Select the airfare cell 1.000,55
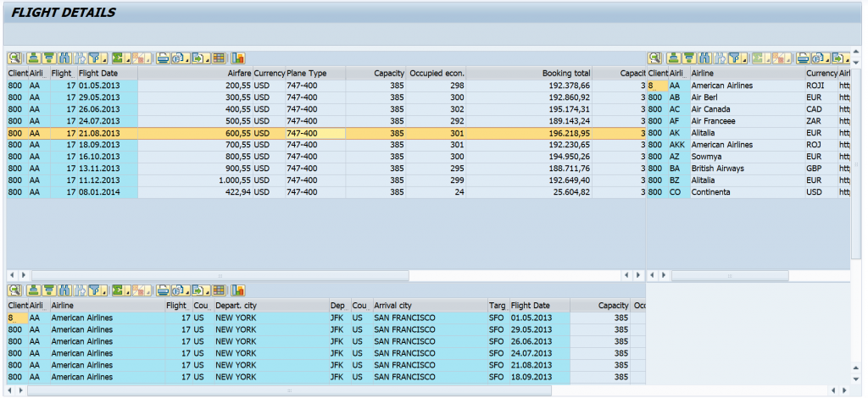 (196, 180)
